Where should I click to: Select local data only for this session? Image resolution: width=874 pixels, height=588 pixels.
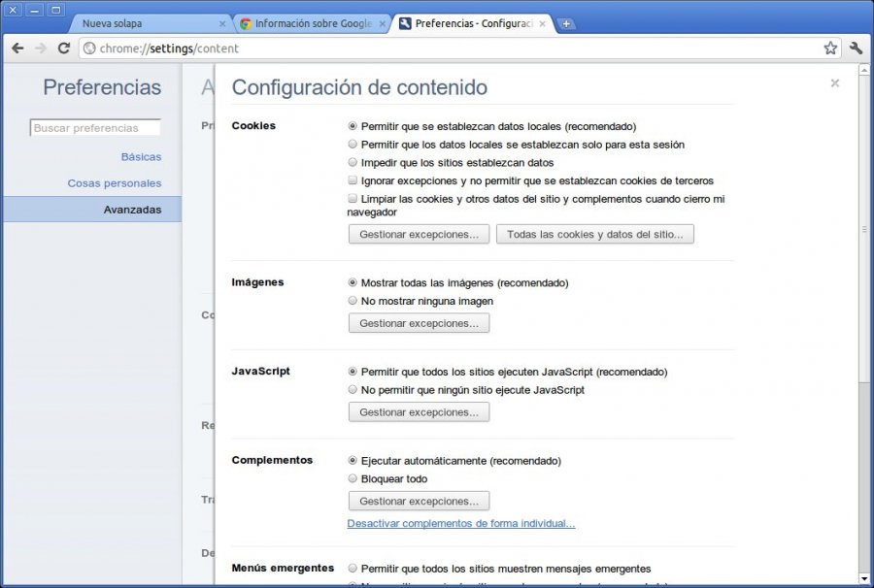click(x=353, y=145)
